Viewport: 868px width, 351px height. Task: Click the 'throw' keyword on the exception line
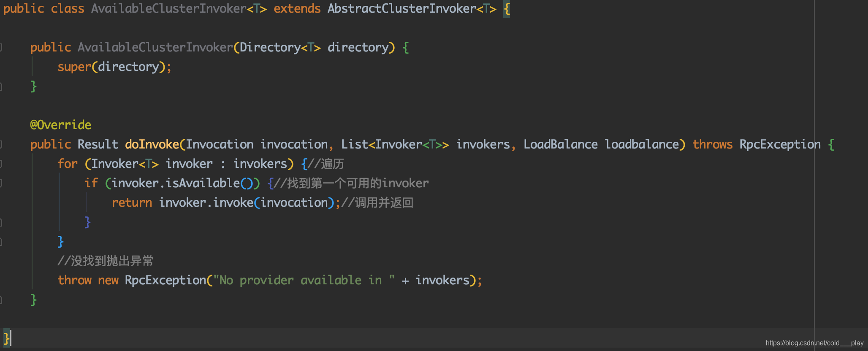(74, 280)
